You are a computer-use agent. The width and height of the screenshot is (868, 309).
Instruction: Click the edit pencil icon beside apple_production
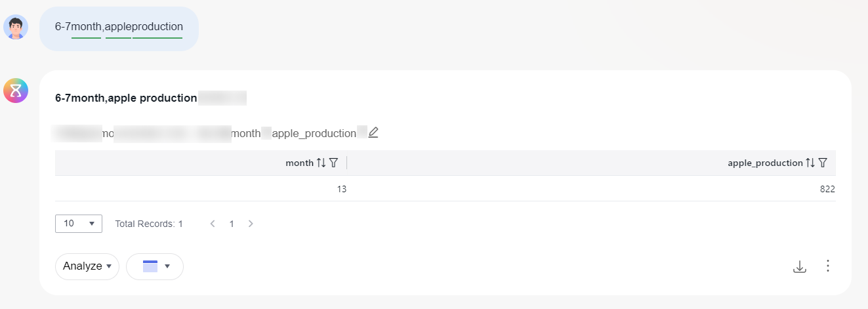[x=373, y=133]
